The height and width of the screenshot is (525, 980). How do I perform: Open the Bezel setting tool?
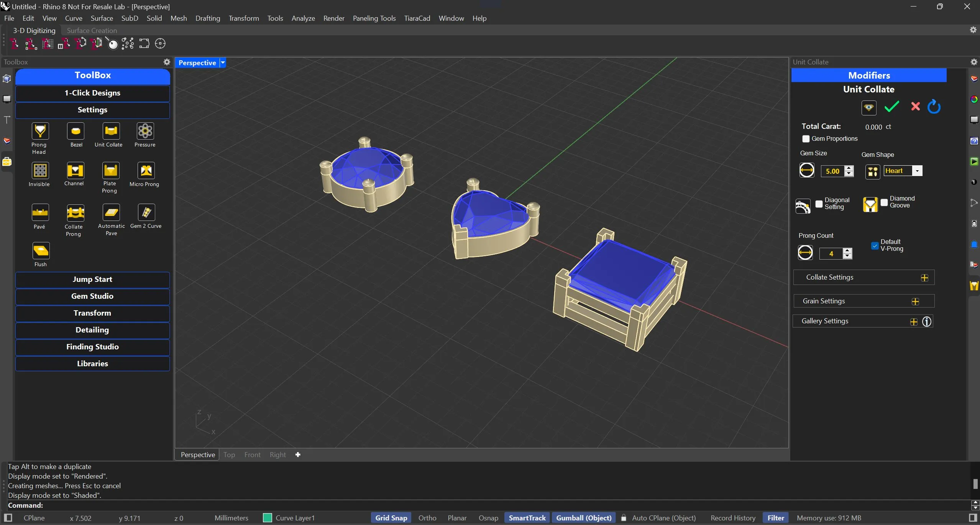pyautogui.click(x=76, y=131)
